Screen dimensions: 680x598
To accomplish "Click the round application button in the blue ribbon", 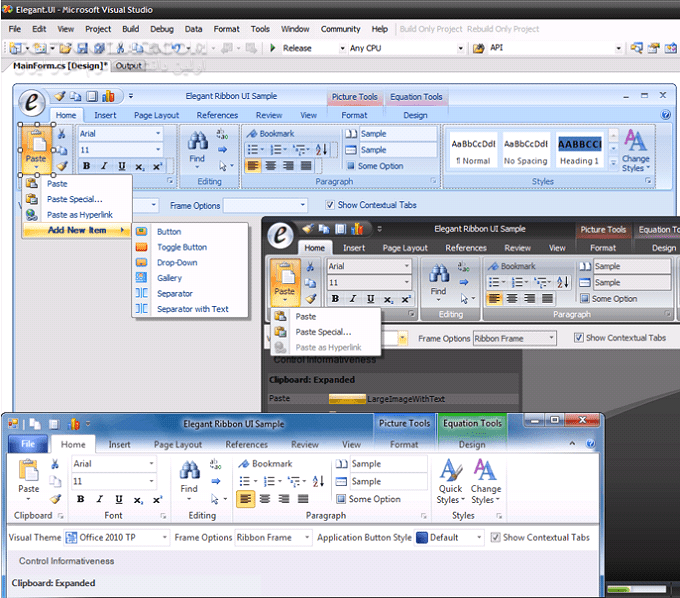I will tap(34, 104).
